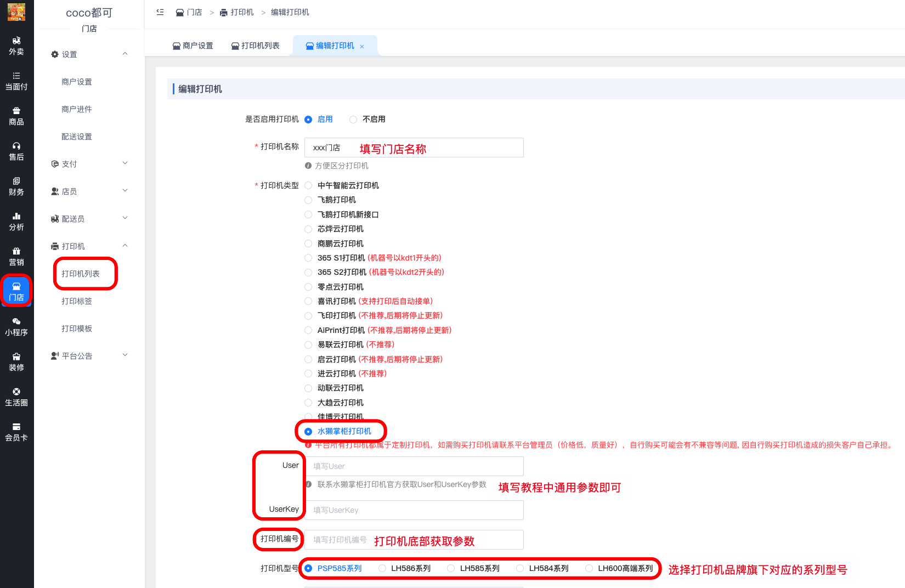Switch to the 商户设置 tab

click(x=193, y=46)
